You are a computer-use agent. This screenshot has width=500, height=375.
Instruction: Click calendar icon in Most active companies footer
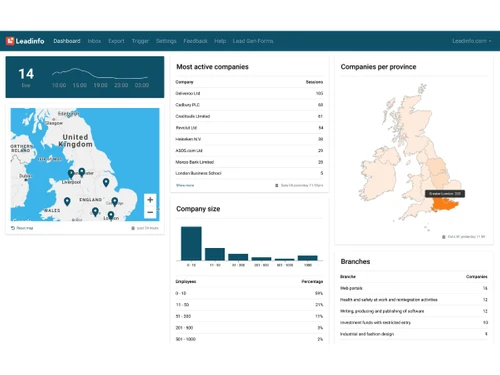click(277, 185)
